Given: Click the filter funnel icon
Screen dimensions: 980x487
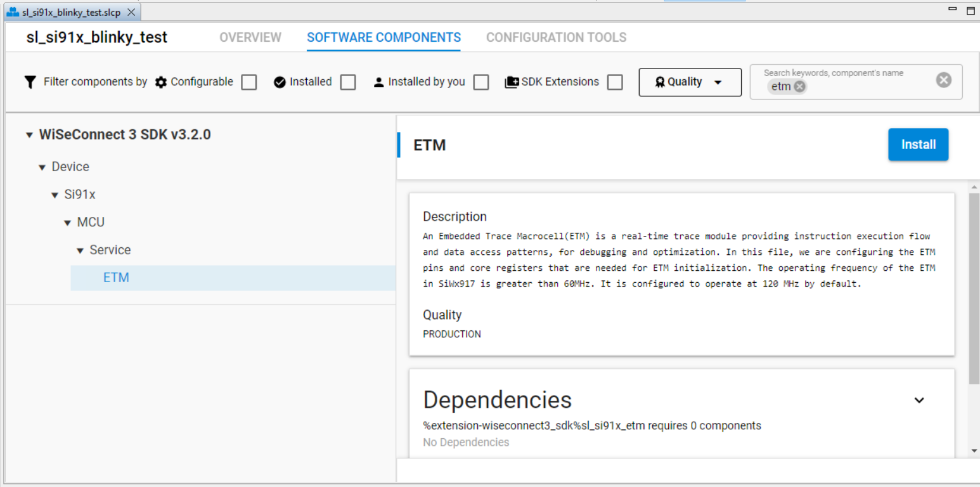Looking at the screenshot, I should pyautogui.click(x=30, y=82).
